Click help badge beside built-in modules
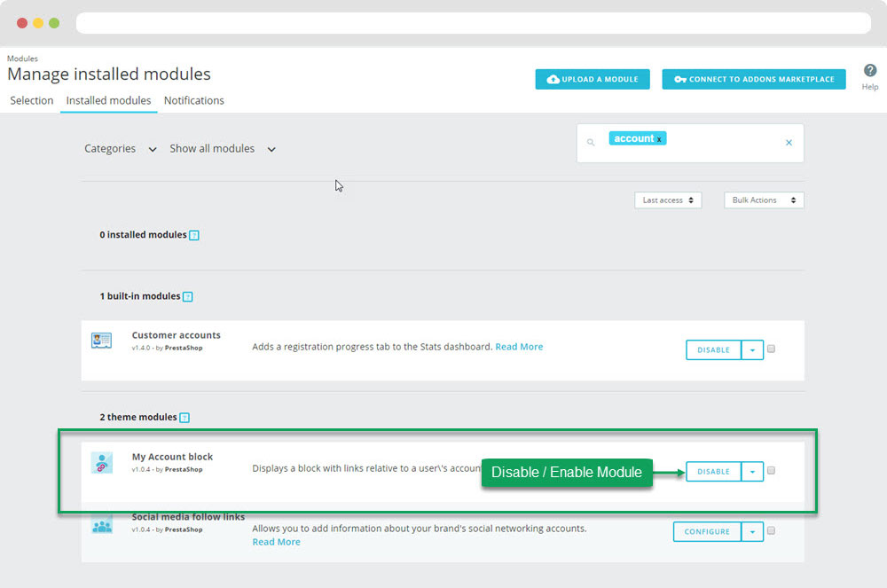This screenshot has height=588, width=887. [x=187, y=297]
